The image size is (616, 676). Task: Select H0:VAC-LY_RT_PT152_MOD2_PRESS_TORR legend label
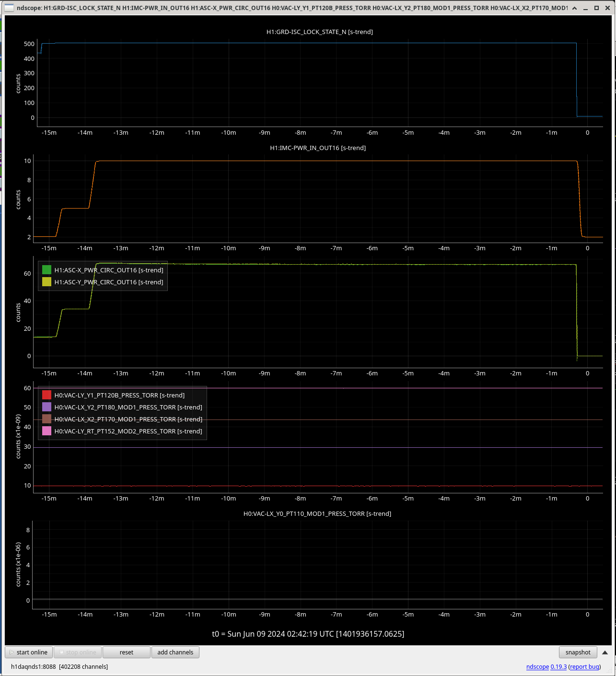(x=128, y=431)
